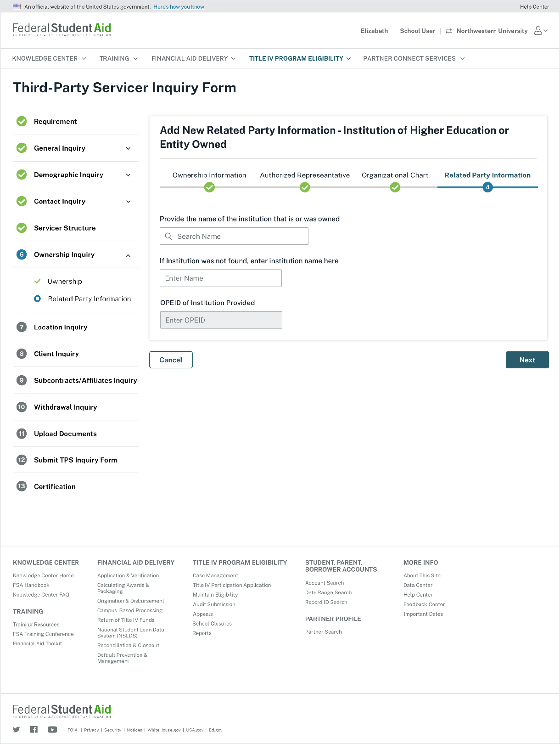The height and width of the screenshot is (744, 560).
Task: Switch to the Ownership Information step tab
Action: [209, 175]
